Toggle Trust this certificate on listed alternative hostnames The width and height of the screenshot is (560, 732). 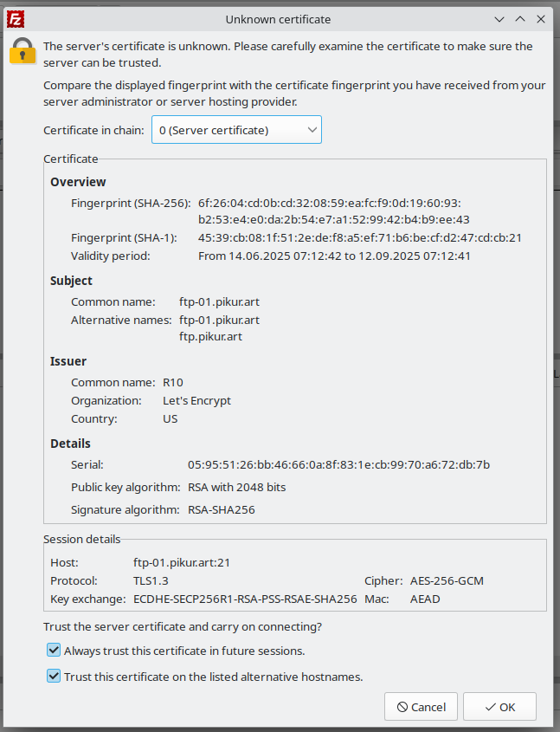[x=54, y=677]
